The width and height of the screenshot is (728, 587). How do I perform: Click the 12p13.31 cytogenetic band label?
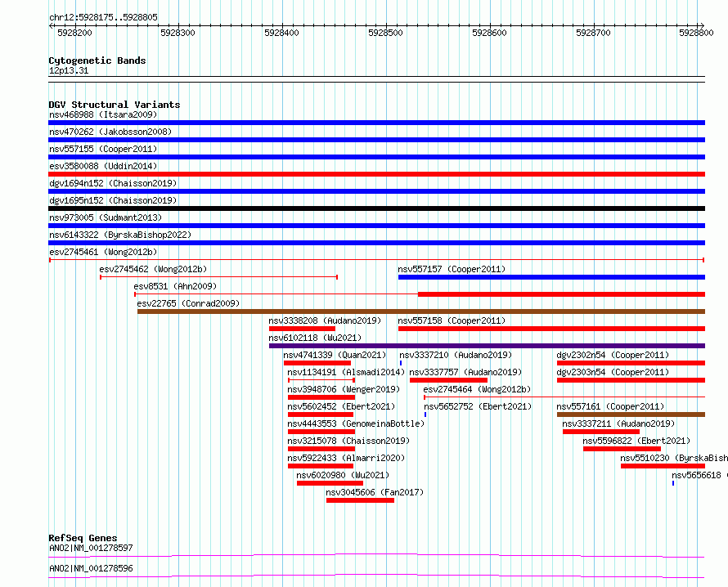(x=69, y=71)
